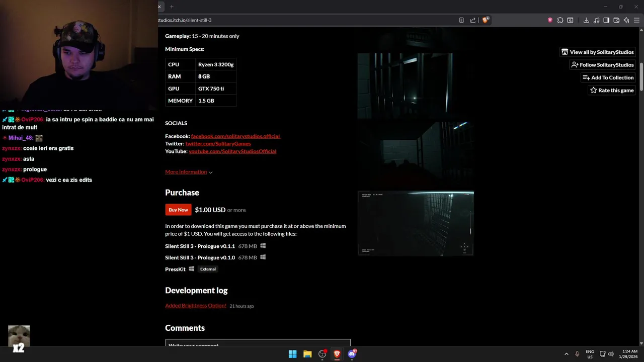644x362 pixels.
Task: Open the Brave Wallet icon
Action: (616, 20)
